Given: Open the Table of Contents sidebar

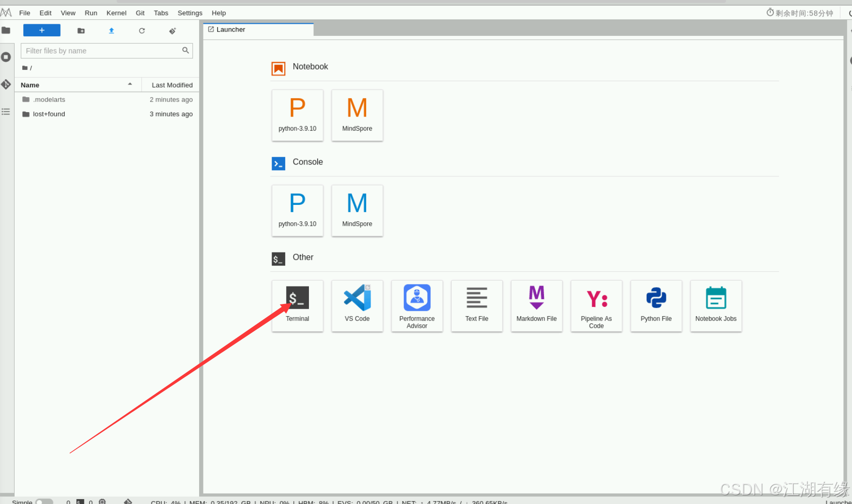Looking at the screenshot, I should (6, 112).
